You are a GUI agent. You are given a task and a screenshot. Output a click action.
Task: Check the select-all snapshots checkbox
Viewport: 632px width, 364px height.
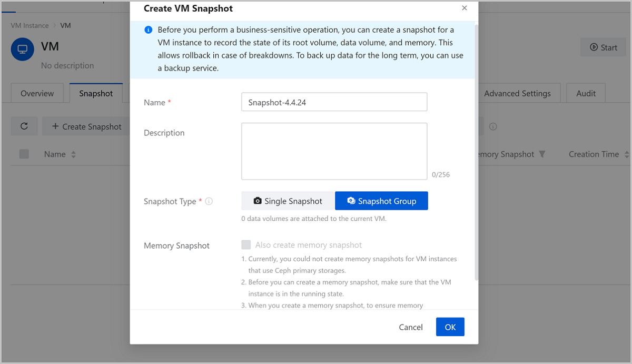(24, 154)
